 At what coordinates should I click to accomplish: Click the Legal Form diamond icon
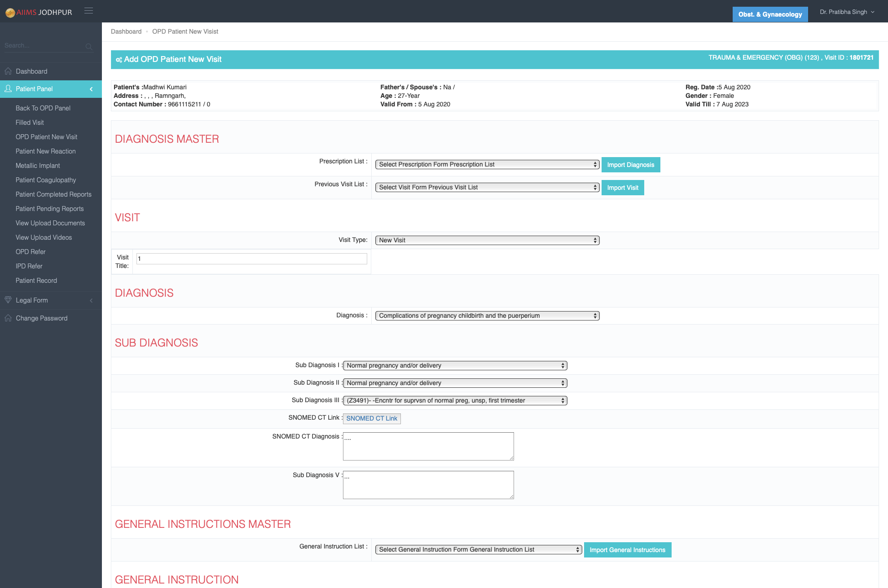coord(8,300)
